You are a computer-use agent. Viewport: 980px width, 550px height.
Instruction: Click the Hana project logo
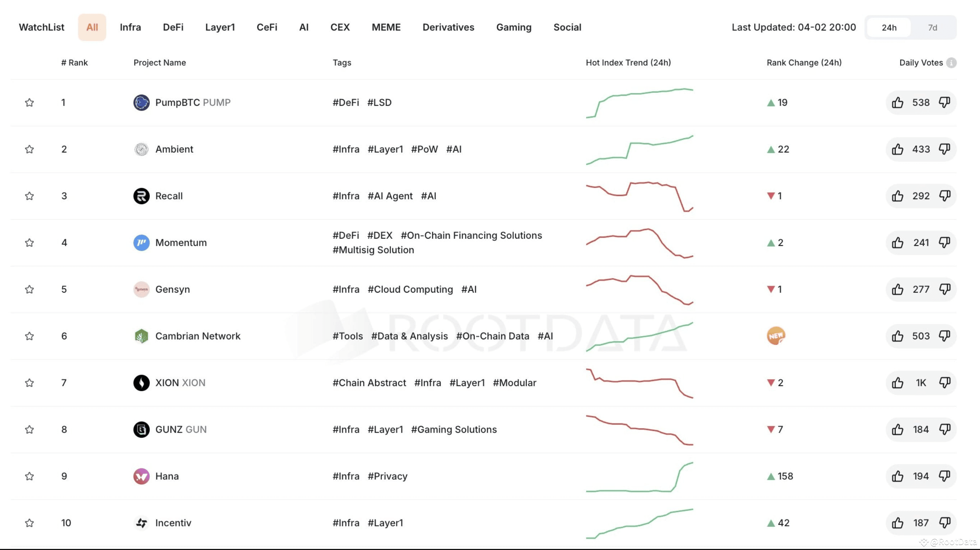141,476
